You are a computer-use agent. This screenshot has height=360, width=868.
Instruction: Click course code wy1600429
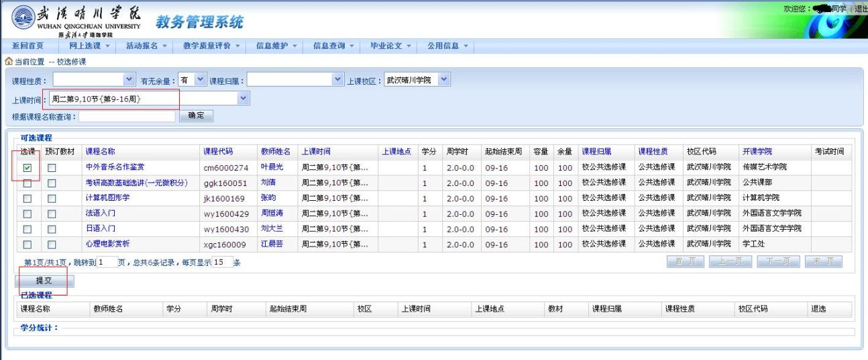point(226,214)
